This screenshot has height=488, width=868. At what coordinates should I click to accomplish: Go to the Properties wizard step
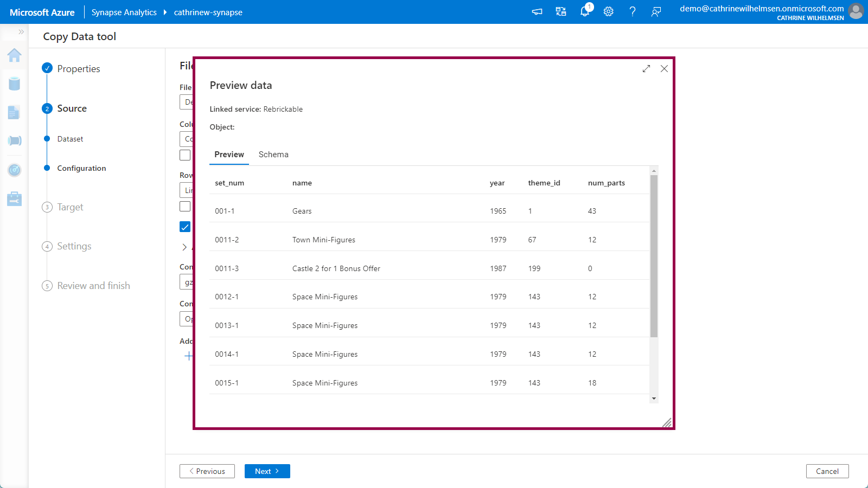(x=78, y=69)
